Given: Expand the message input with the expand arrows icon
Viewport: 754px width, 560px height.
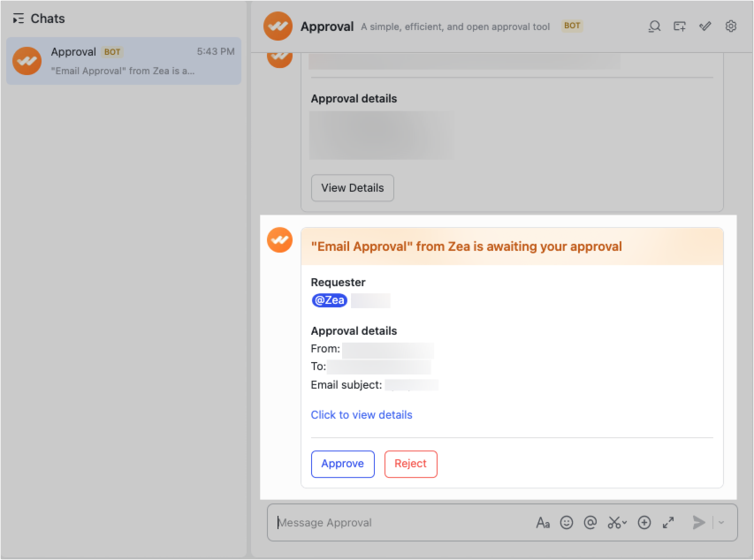Looking at the screenshot, I should point(668,522).
